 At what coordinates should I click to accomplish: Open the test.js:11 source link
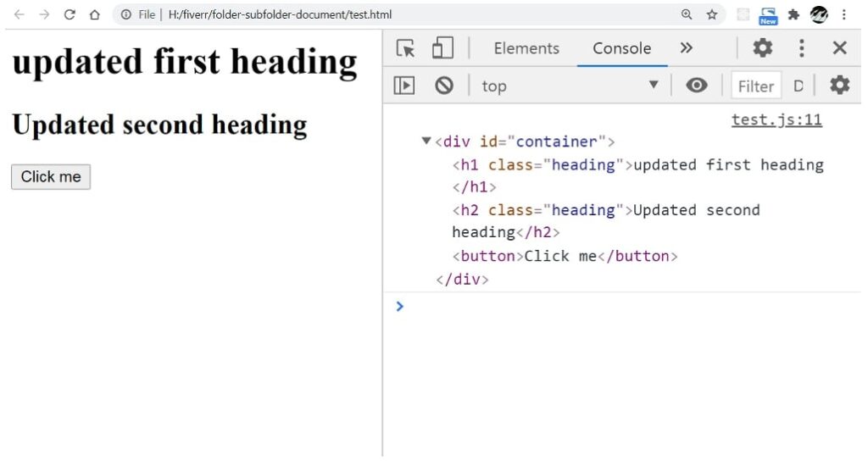tap(776, 119)
